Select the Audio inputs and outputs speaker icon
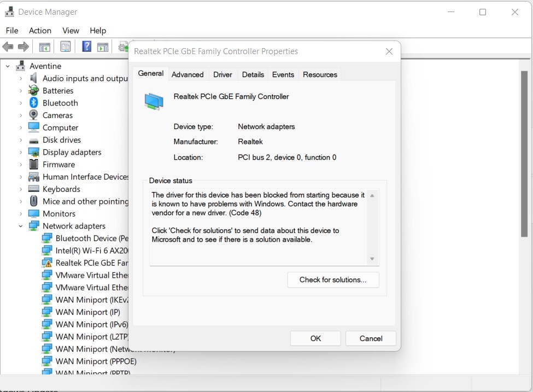Image resolution: width=533 pixels, height=392 pixels. 33,78
